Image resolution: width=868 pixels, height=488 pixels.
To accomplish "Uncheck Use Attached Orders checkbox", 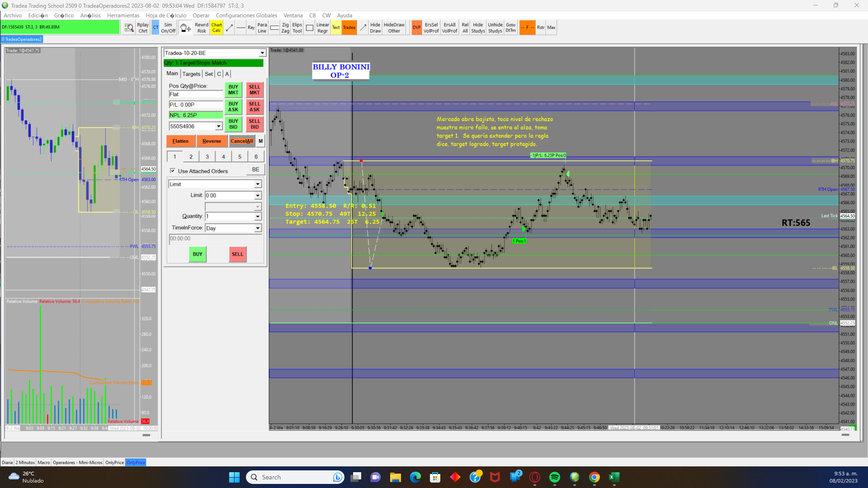I will click(x=173, y=171).
